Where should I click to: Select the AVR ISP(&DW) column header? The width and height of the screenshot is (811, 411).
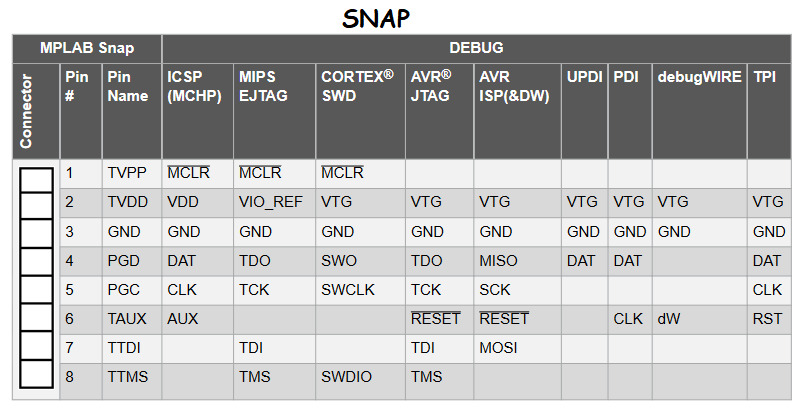514,86
